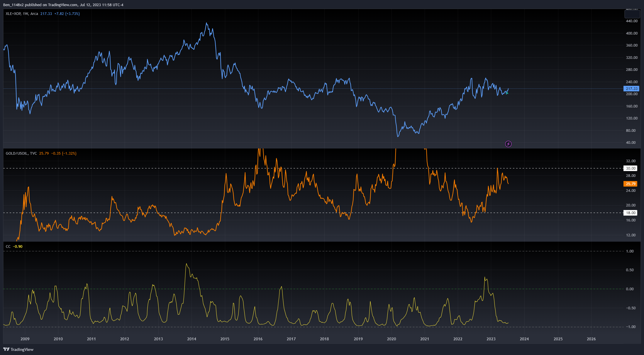
Task: Click the 28.00 ratio axis label
Action: point(631,176)
